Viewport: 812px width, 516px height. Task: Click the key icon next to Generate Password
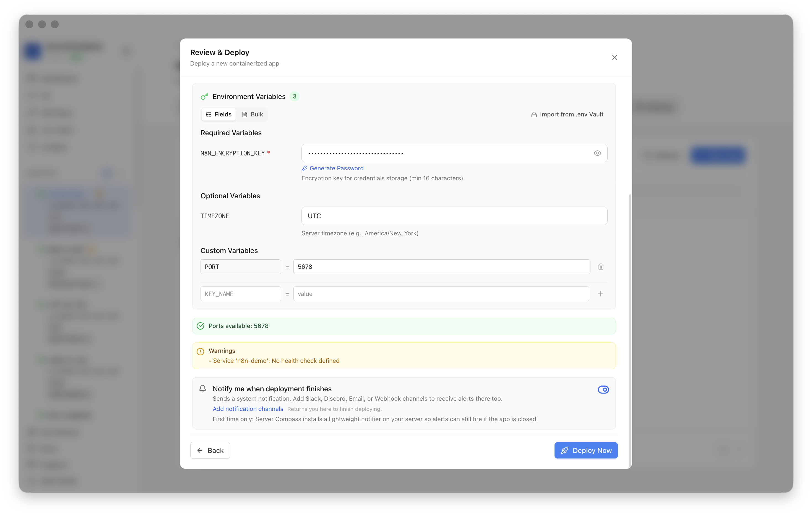coord(304,168)
